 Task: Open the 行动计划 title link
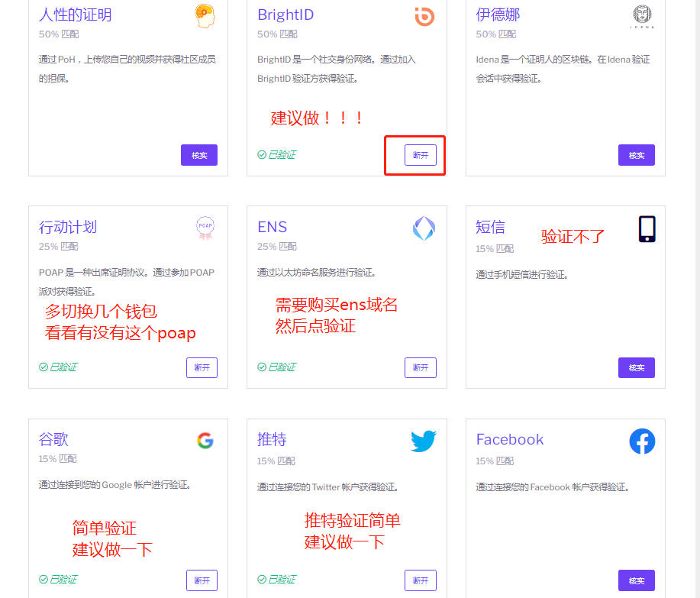coord(67,227)
